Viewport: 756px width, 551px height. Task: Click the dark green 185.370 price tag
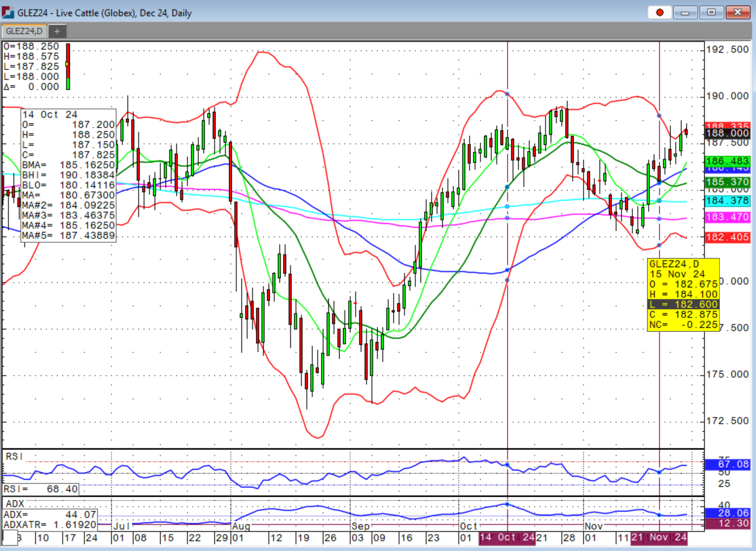pos(728,182)
